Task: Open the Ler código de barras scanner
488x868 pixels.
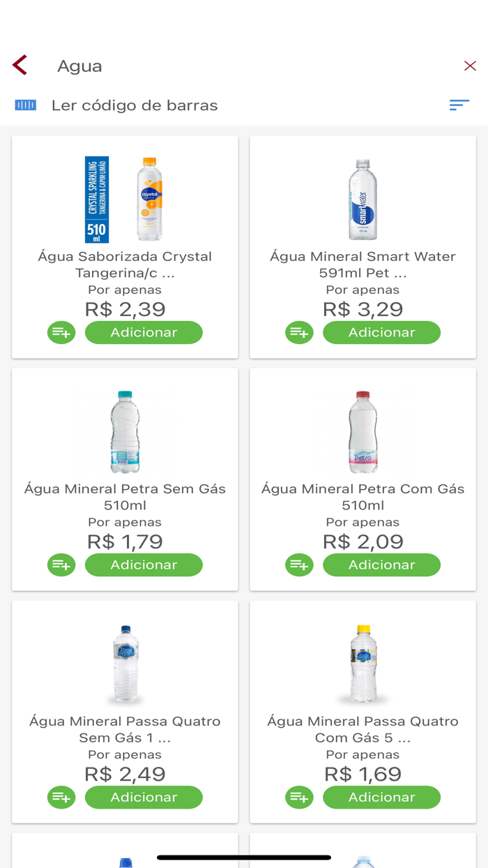Action: [134, 105]
